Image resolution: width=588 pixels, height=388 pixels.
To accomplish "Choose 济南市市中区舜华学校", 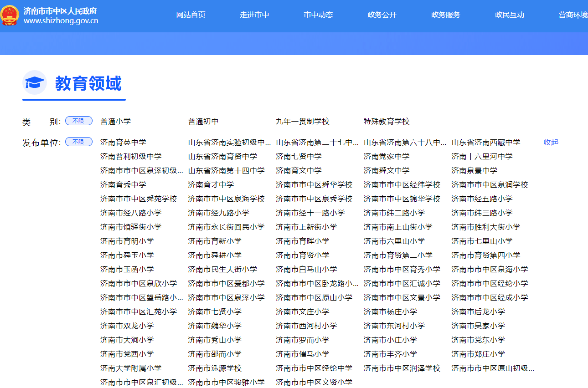I will click(x=314, y=184).
